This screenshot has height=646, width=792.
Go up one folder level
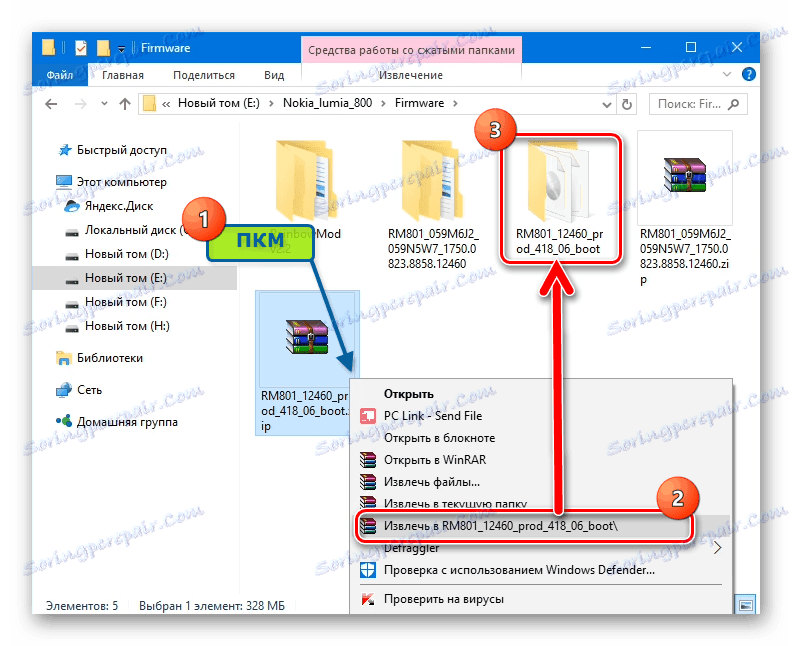click(125, 104)
